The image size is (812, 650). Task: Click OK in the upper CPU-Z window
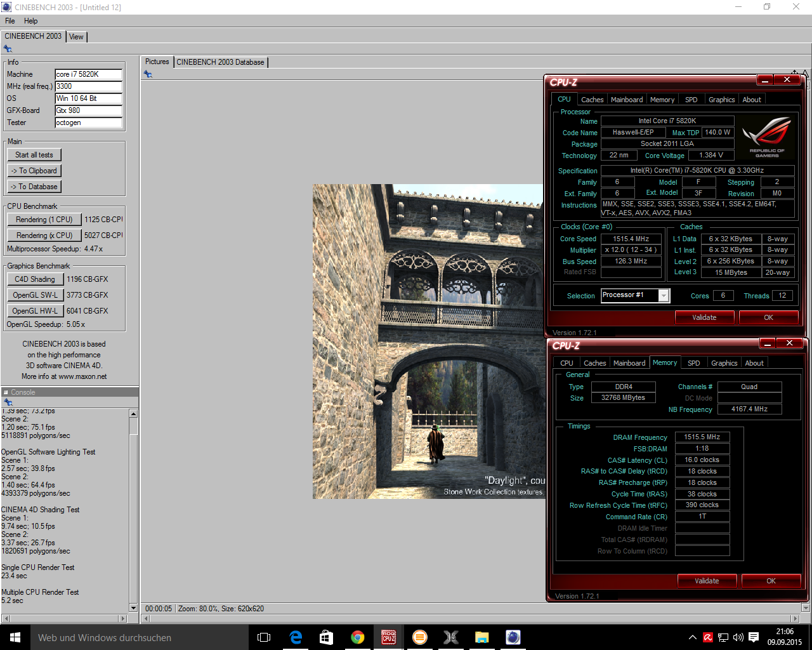tap(768, 317)
